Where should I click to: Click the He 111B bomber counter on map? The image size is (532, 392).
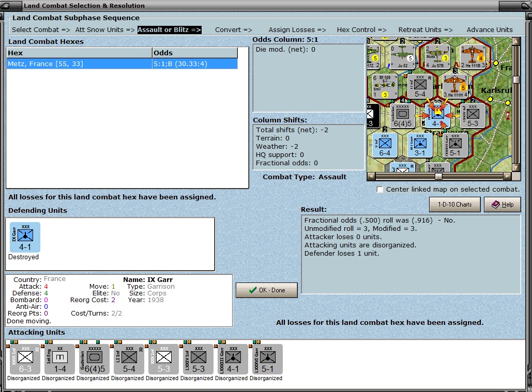click(473, 57)
